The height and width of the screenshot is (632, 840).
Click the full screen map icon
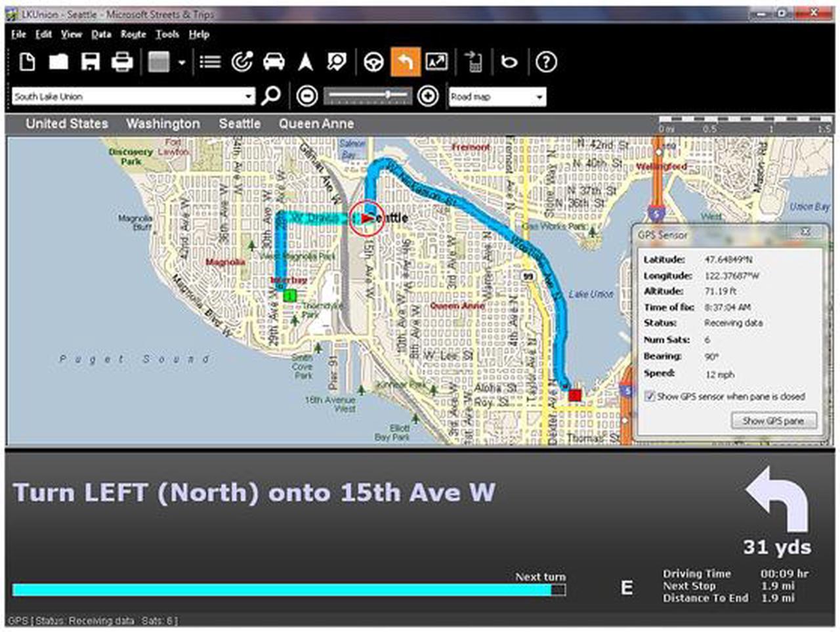point(436,62)
